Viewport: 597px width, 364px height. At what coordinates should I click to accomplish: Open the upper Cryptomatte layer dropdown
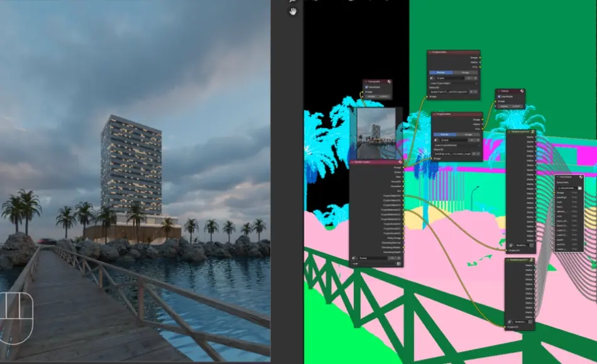click(454, 83)
